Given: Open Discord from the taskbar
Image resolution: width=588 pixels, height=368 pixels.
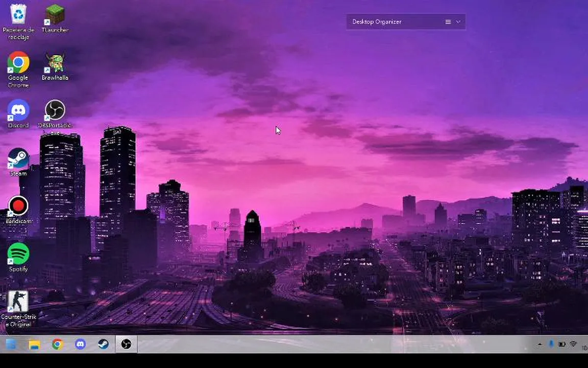Looking at the screenshot, I should pyautogui.click(x=80, y=344).
